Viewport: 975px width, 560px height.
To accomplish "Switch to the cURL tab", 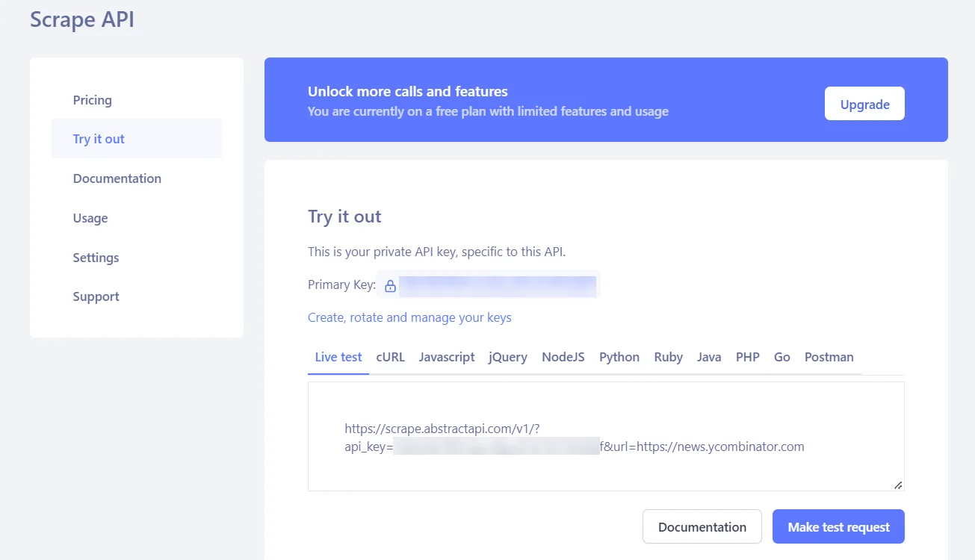I will (x=390, y=357).
